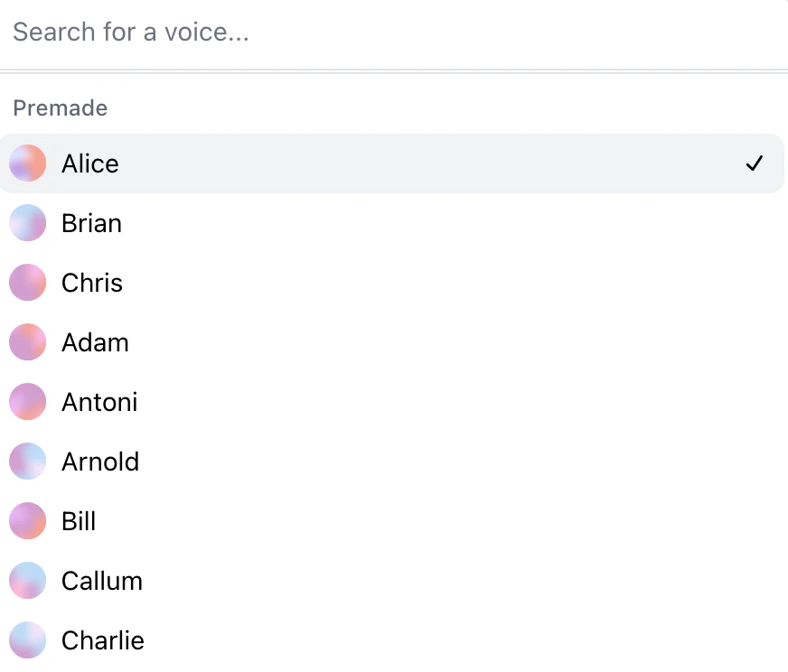
Task: Select Antoni as the voice
Action: click(x=392, y=402)
